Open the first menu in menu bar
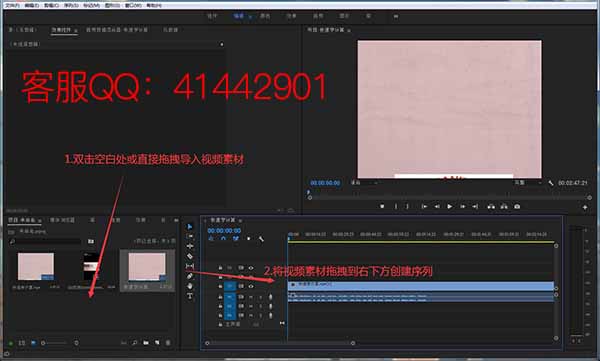Screen dimensions: 600x361 pyautogui.click(x=12, y=5)
